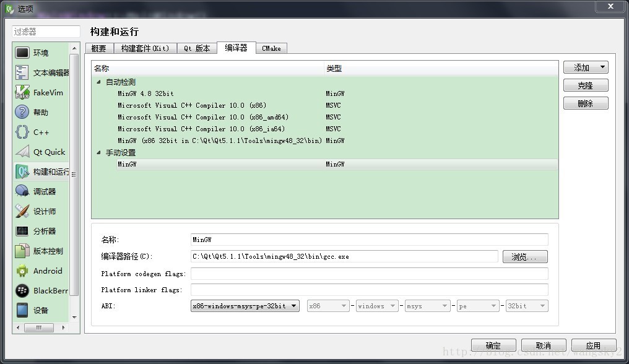Viewport: 629px width, 364px height.
Task: Switch to the 构建套件(Kit) tab
Action: pos(145,48)
